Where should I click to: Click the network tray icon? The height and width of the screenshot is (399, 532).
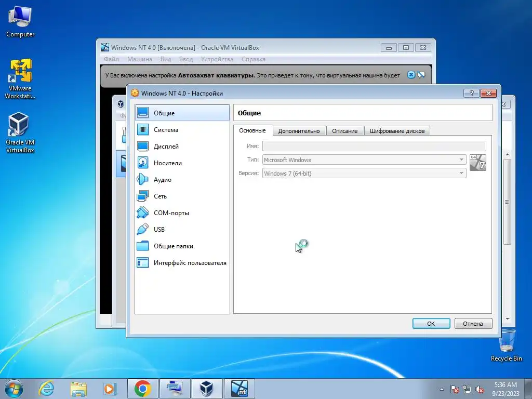click(467, 389)
